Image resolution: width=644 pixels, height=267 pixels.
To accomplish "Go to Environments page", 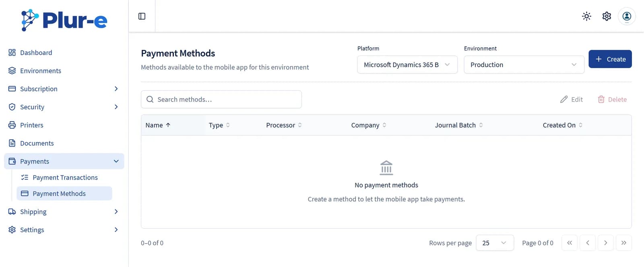I will coord(64,70).
